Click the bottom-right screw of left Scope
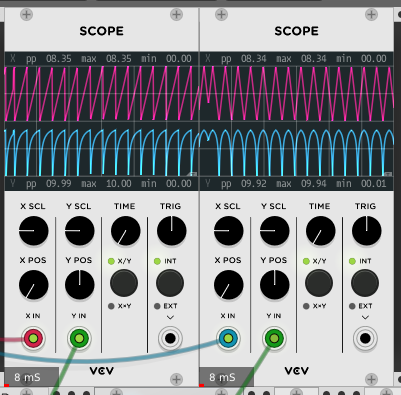Viewport: 401px width, 395px height. point(176,379)
